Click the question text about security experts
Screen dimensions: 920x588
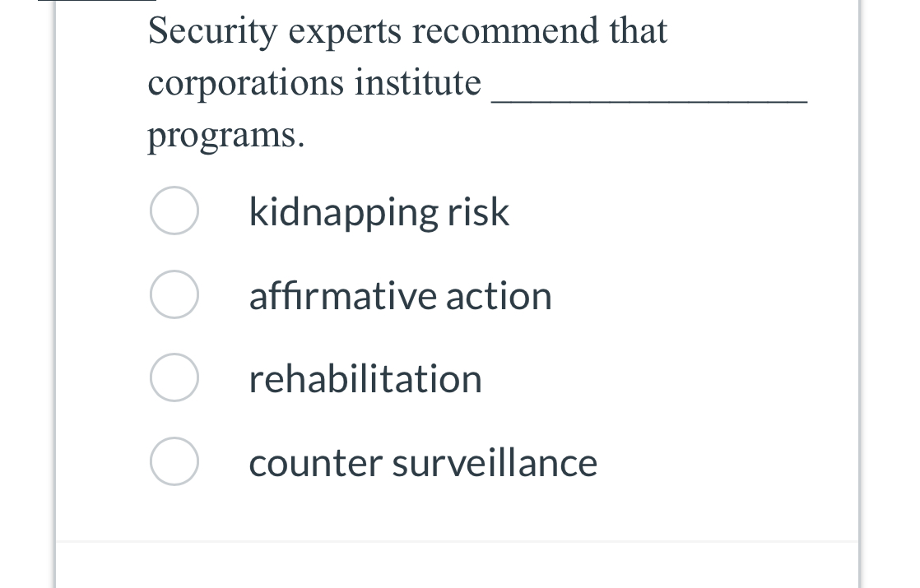[x=407, y=31]
